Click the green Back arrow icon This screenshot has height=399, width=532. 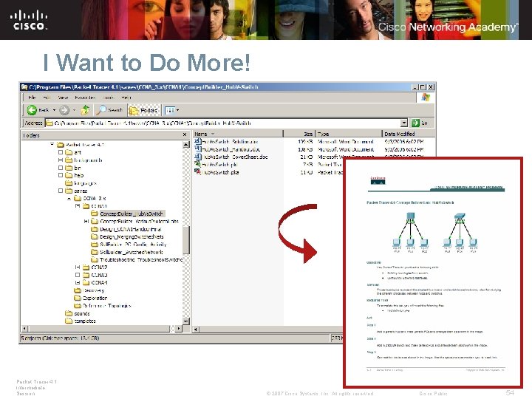[x=32, y=110]
